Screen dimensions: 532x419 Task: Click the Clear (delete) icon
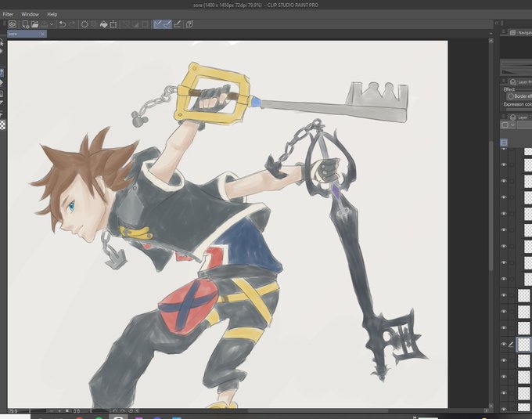[84, 24]
